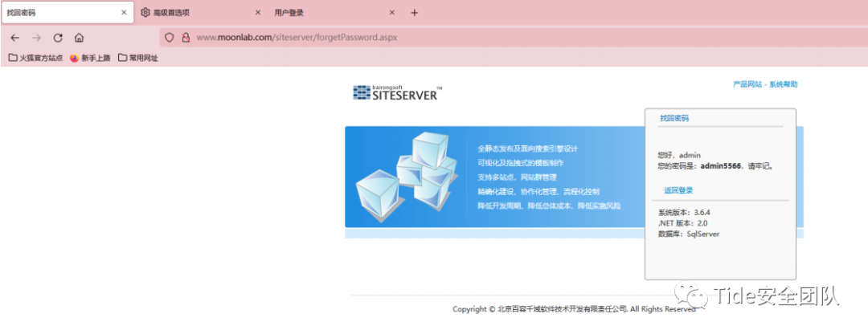This screenshot has width=868, height=334.
Task: Go back with the browser back arrow
Action: pyautogui.click(x=15, y=38)
